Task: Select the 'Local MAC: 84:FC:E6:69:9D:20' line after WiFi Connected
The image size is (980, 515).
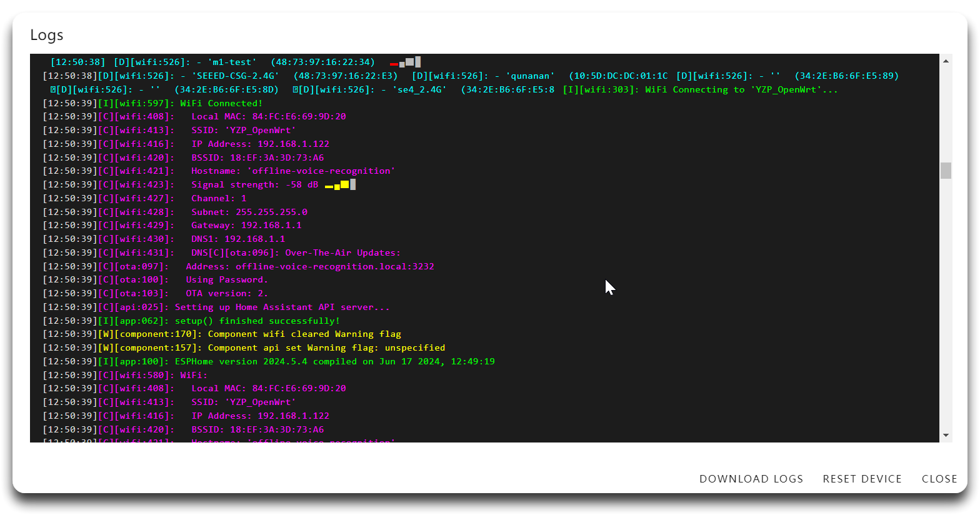Action: coord(194,116)
